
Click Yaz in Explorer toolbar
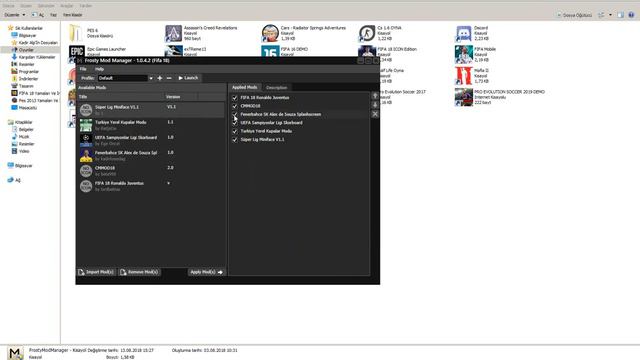point(53,15)
